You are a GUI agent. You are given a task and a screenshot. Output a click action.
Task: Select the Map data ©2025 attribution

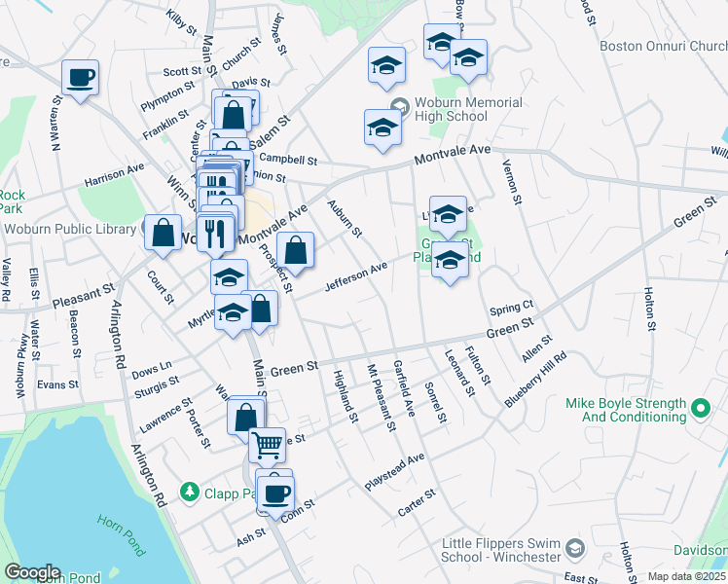click(x=687, y=577)
